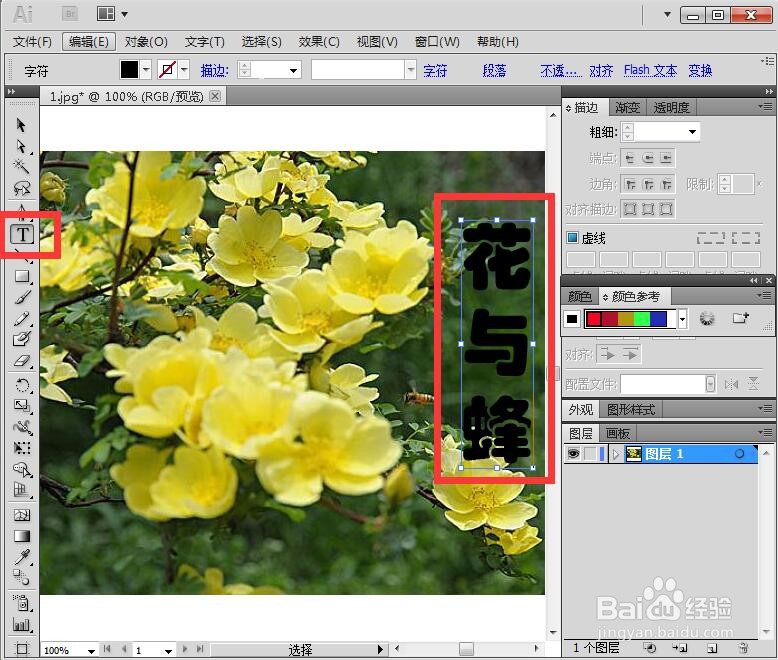
Task: Select the Selection (black arrow) tool
Action: [21, 125]
